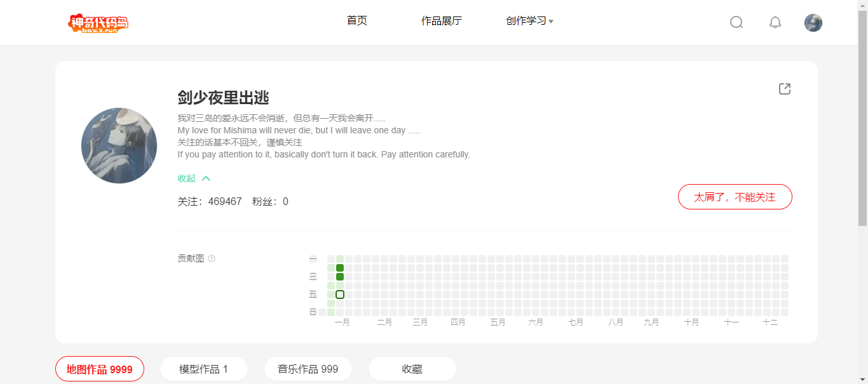The image size is (868, 384).
Task: Open 作品展厅 page
Action: click(442, 21)
